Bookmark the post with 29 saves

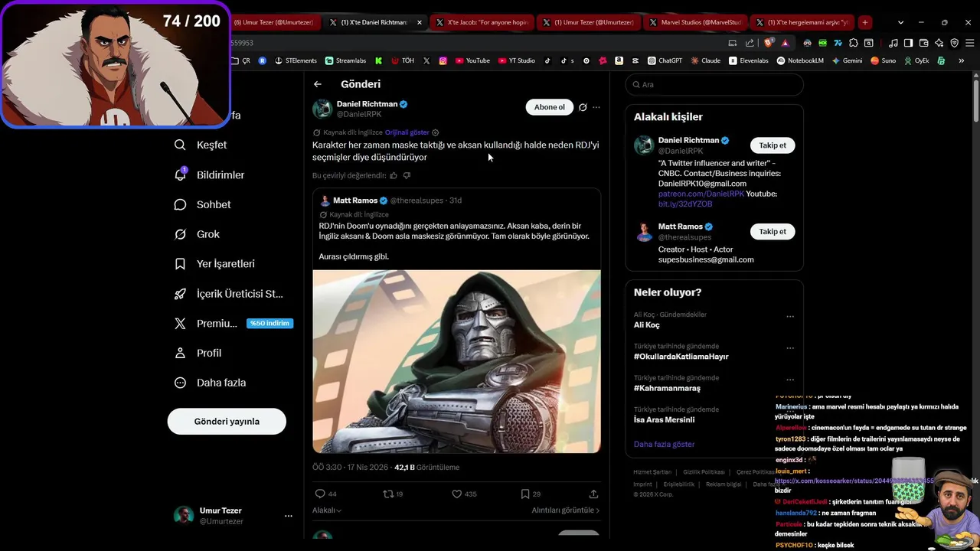[531, 494]
